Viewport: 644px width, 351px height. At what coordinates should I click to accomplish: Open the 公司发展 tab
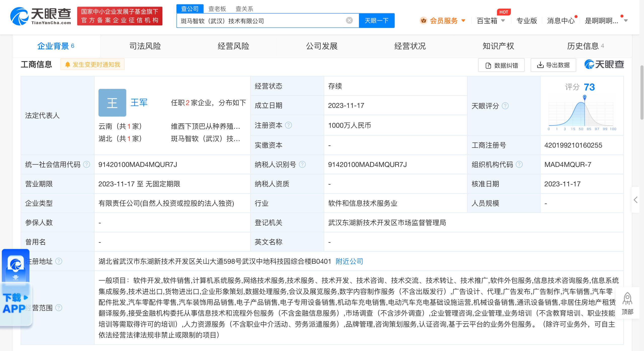pyautogui.click(x=322, y=46)
